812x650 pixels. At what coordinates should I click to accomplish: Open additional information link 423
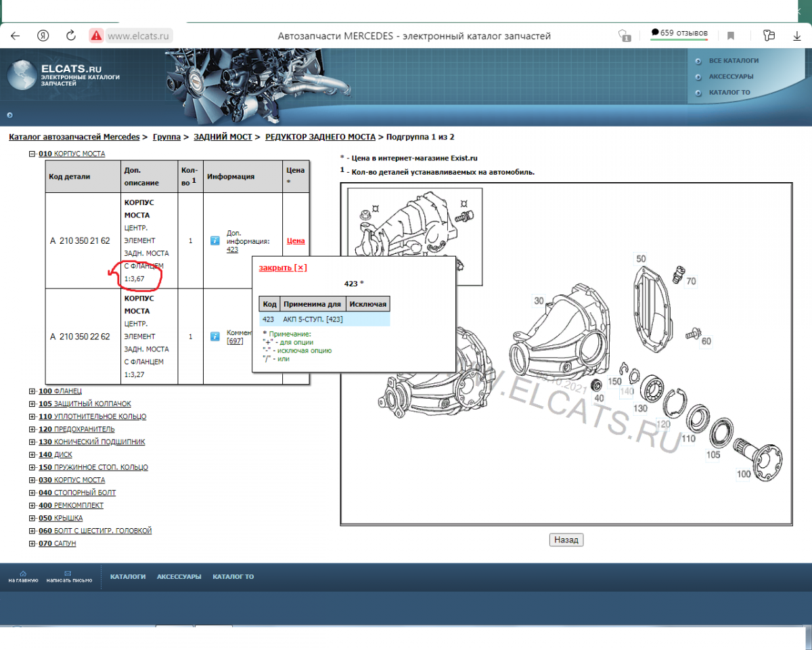click(232, 249)
